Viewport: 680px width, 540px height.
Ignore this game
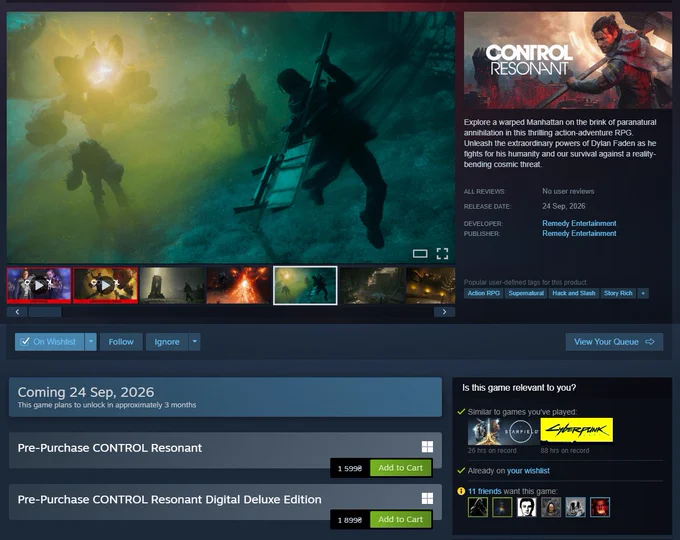(x=167, y=342)
